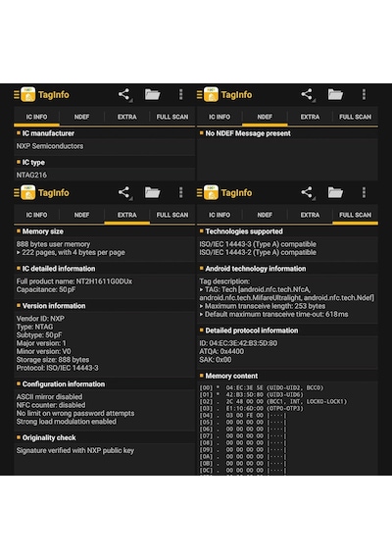Select the active NDEF tab above No NDEF Message
The width and height of the screenshot is (392, 559).
(x=265, y=117)
